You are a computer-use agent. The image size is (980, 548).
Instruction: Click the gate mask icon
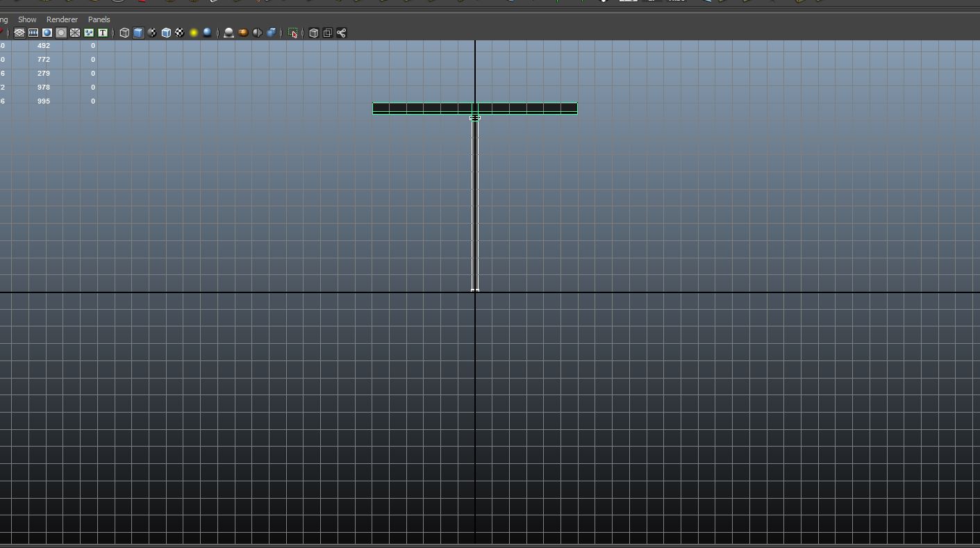pyautogui.click(x=61, y=33)
